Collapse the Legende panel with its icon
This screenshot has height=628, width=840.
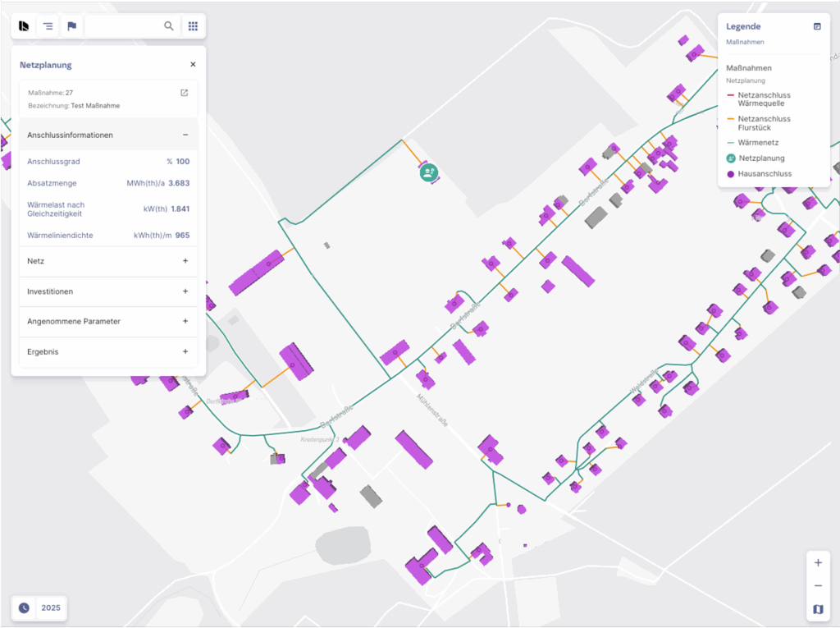tap(817, 26)
